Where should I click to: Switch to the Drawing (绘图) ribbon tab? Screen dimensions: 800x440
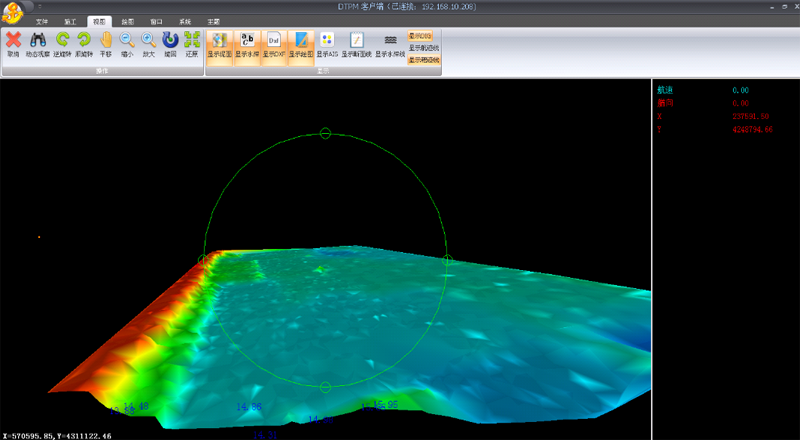point(128,21)
